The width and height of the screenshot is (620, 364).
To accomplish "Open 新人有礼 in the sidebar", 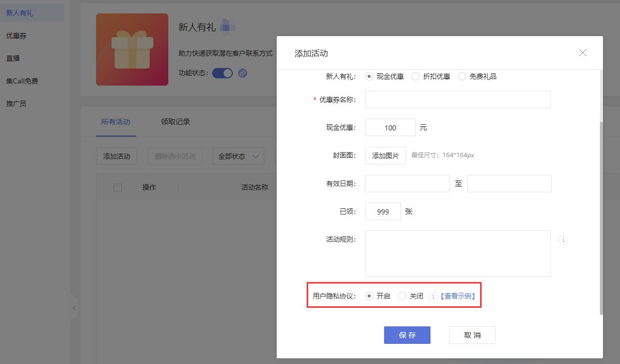I will tap(32, 13).
